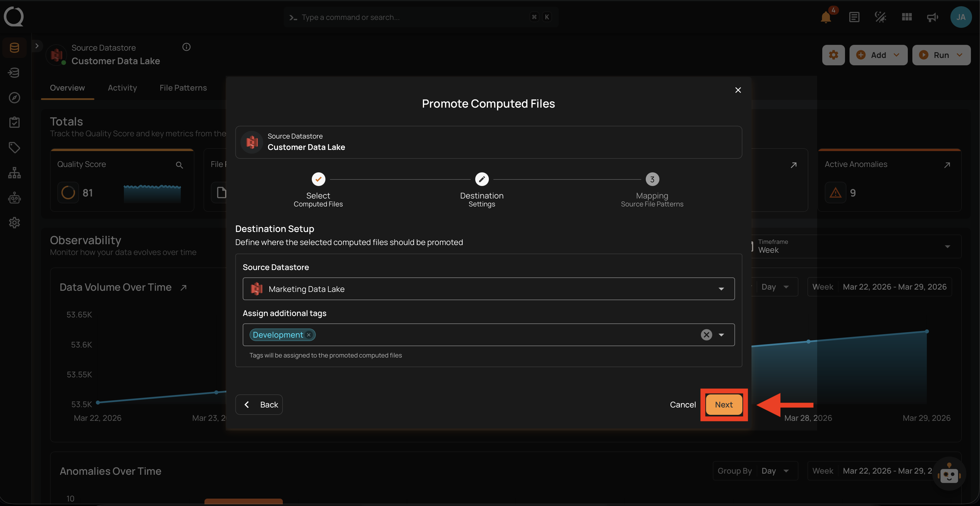Click the megaphone announcements icon
This screenshot has width=980, height=506.
coord(933,17)
